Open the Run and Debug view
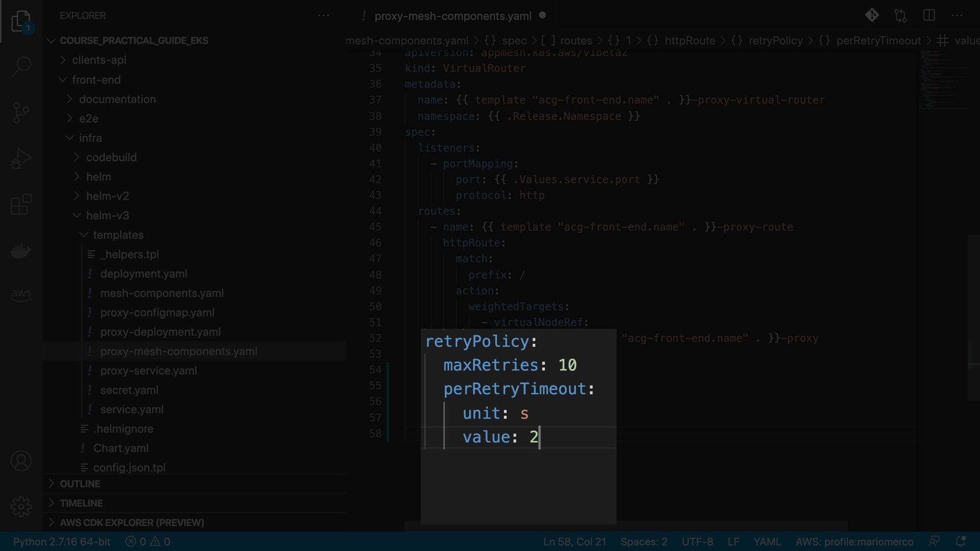The height and width of the screenshot is (551, 980). pyautogui.click(x=21, y=159)
